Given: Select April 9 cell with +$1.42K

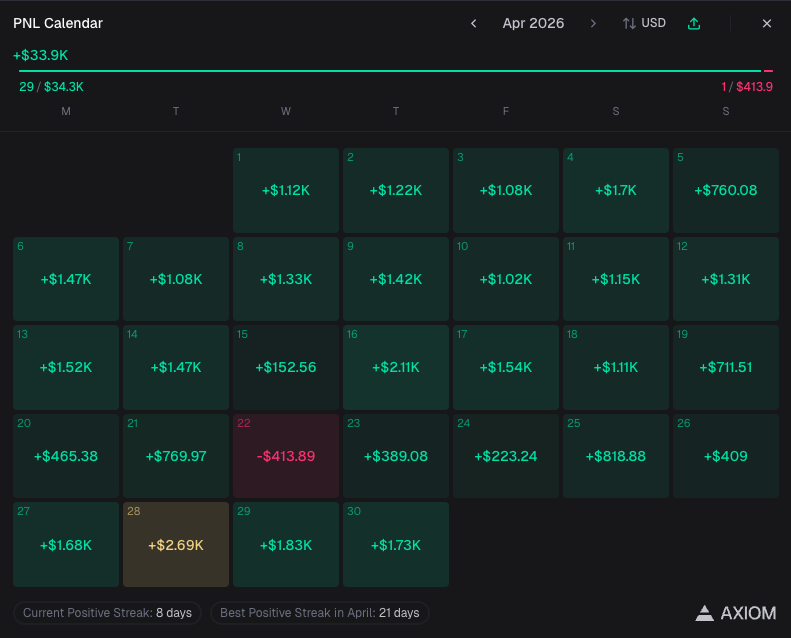Looking at the screenshot, I should click(x=396, y=279).
